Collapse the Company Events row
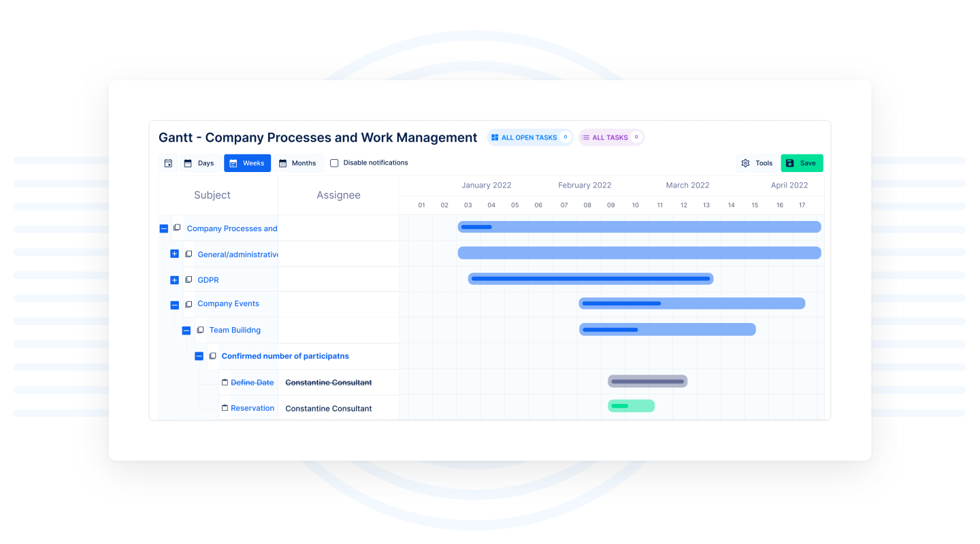This screenshot has height=544, width=980. coord(174,305)
